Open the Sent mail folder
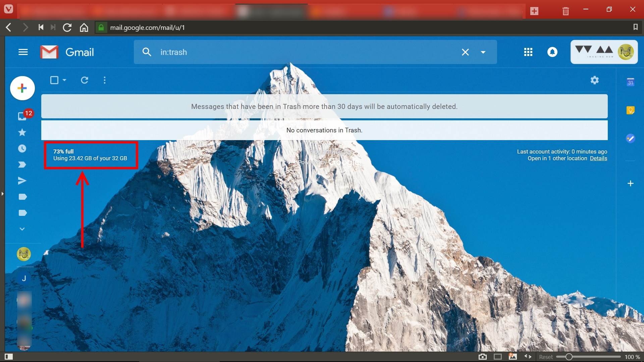The height and width of the screenshot is (362, 644). pyautogui.click(x=22, y=181)
